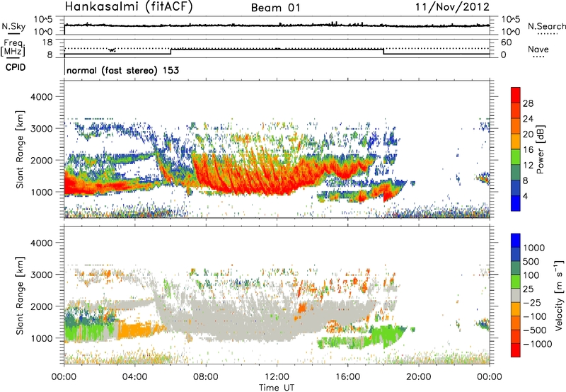Click the date '11/Nov/2012'
This screenshot has width=566, height=392.
click(x=452, y=6)
